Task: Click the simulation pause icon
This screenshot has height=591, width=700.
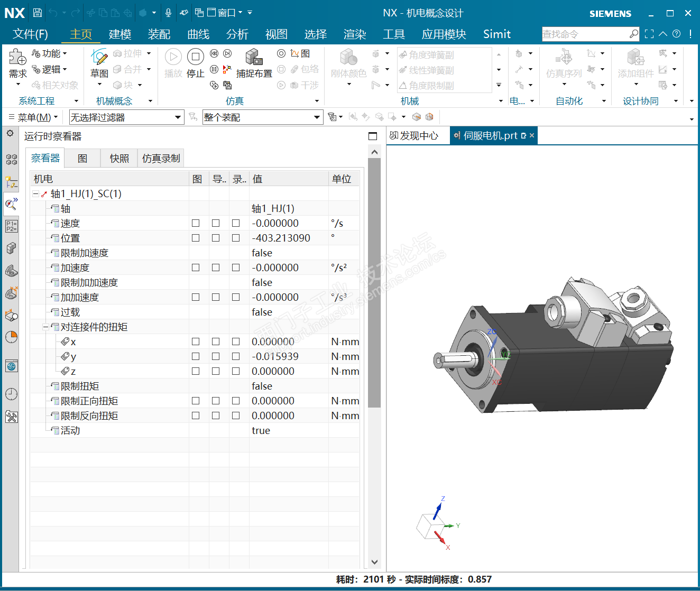Action: click(x=214, y=69)
